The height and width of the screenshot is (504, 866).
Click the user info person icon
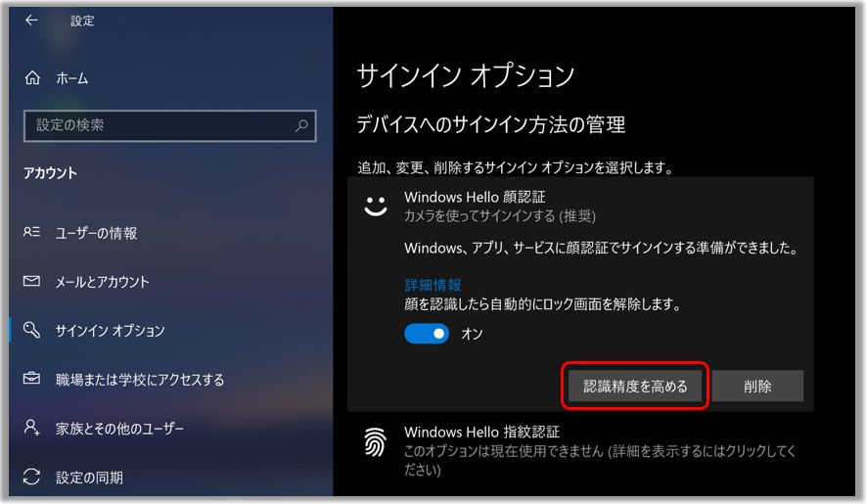32,233
